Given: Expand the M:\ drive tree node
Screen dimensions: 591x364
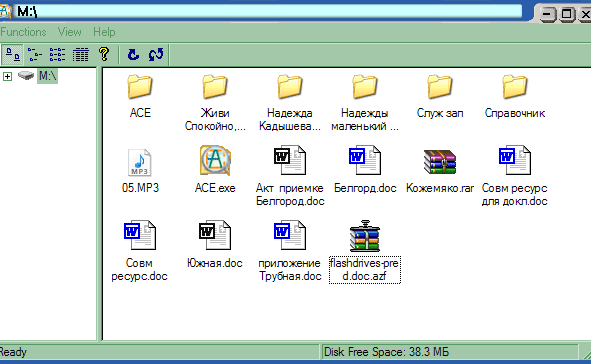Looking at the screenshot, I should point(7,76).
